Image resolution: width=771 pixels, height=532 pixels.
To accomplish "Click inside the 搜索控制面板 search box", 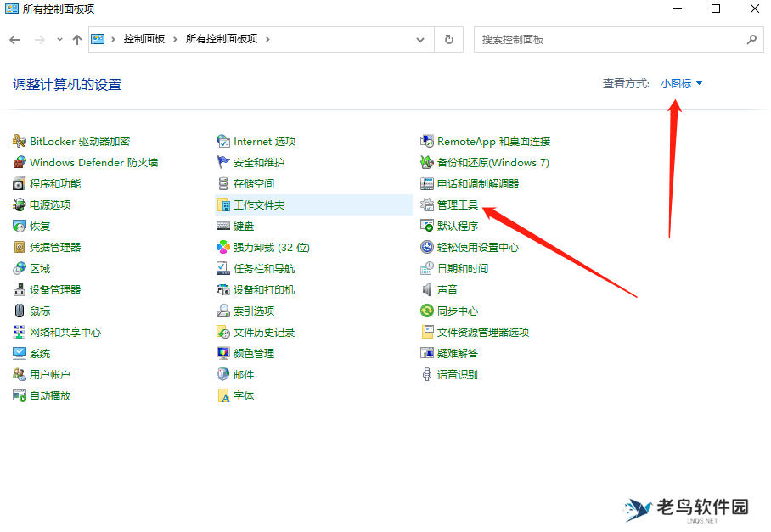I will 594,39.
